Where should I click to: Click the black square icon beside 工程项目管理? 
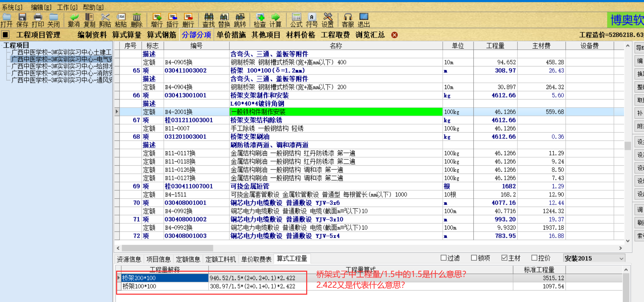(6, 35)
